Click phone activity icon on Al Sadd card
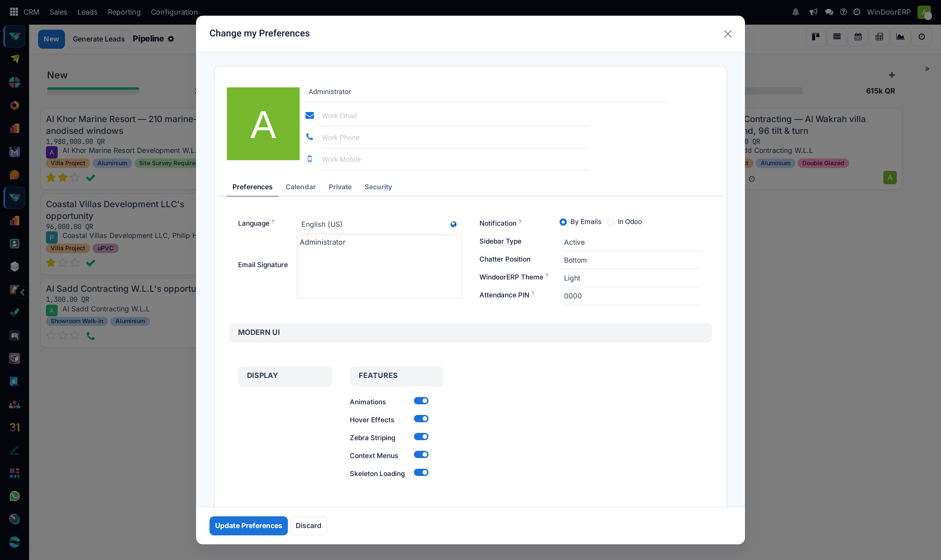Image resolution: width=941 pixels, height=560 pixels. tap(90, 335)
